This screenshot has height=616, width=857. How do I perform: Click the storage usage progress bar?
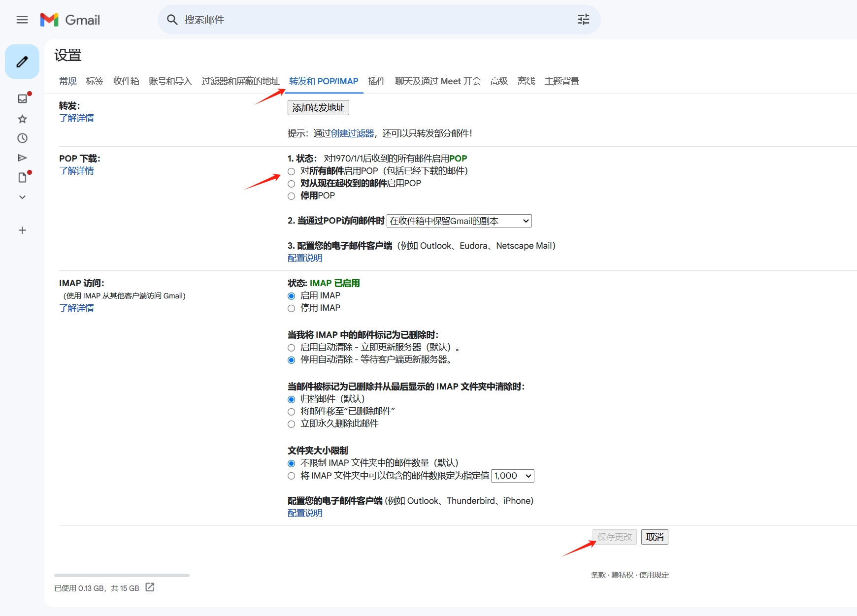[x=122, y=575]
